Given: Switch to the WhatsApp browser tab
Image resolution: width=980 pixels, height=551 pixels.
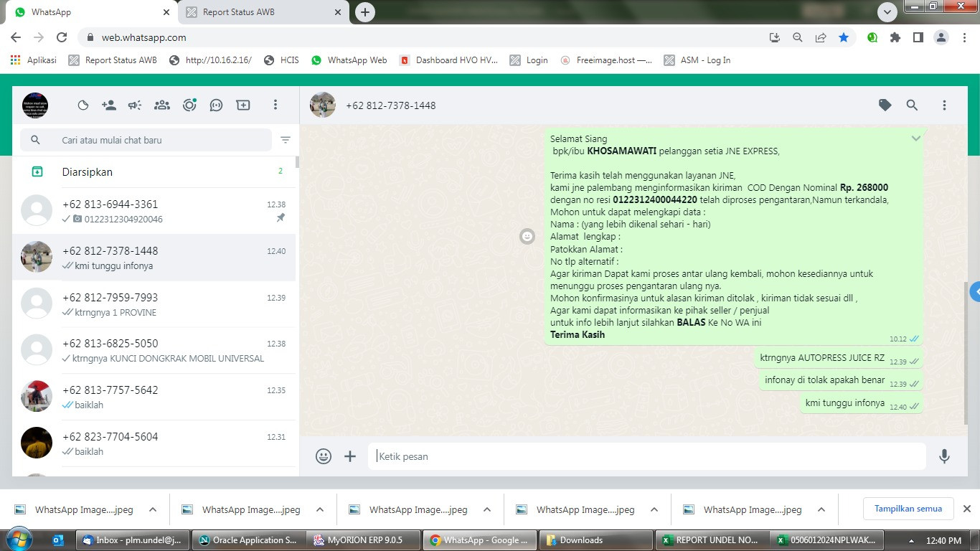Looking at the screenshot, I should [90, 12].
